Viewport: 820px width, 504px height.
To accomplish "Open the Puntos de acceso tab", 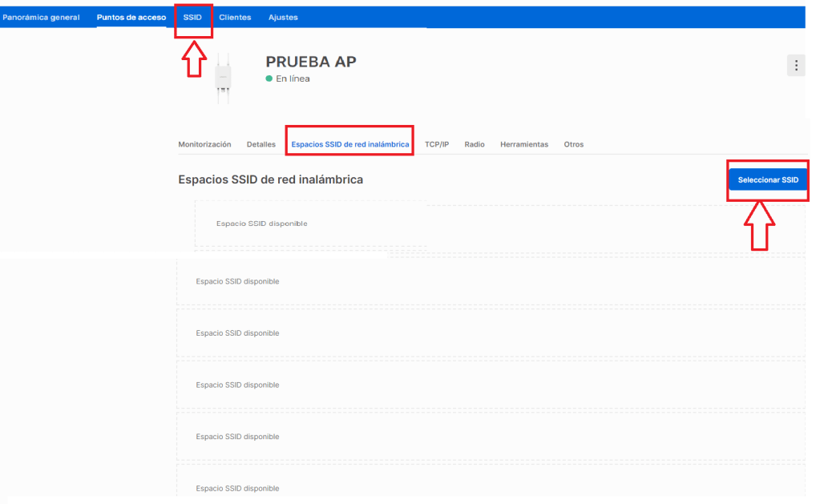I will pos(131,18).
